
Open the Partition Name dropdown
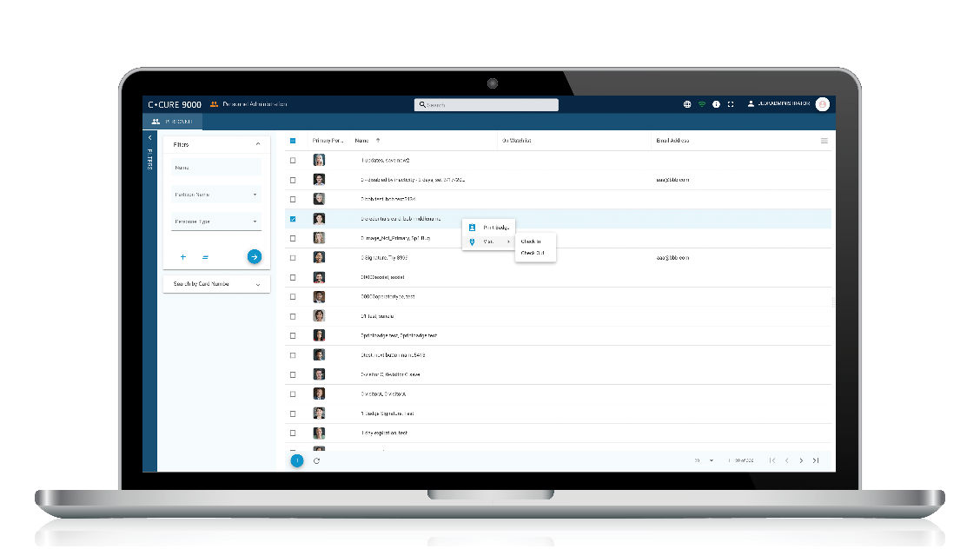[x=216, y=195]
